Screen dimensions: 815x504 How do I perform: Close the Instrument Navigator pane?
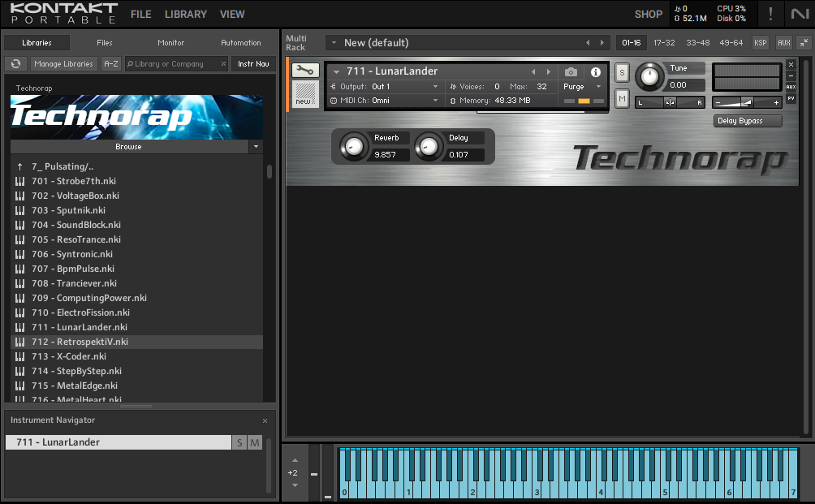265,421
